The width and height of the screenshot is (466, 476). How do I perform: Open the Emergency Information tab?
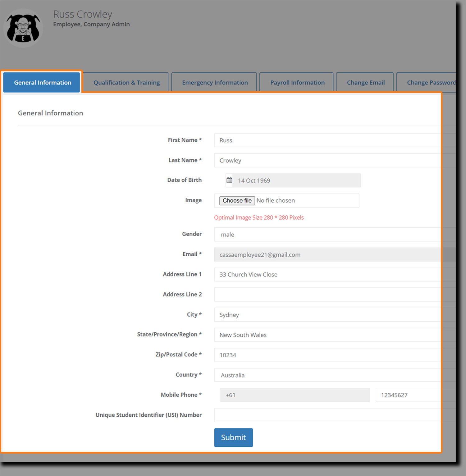(x=214, y=83)
